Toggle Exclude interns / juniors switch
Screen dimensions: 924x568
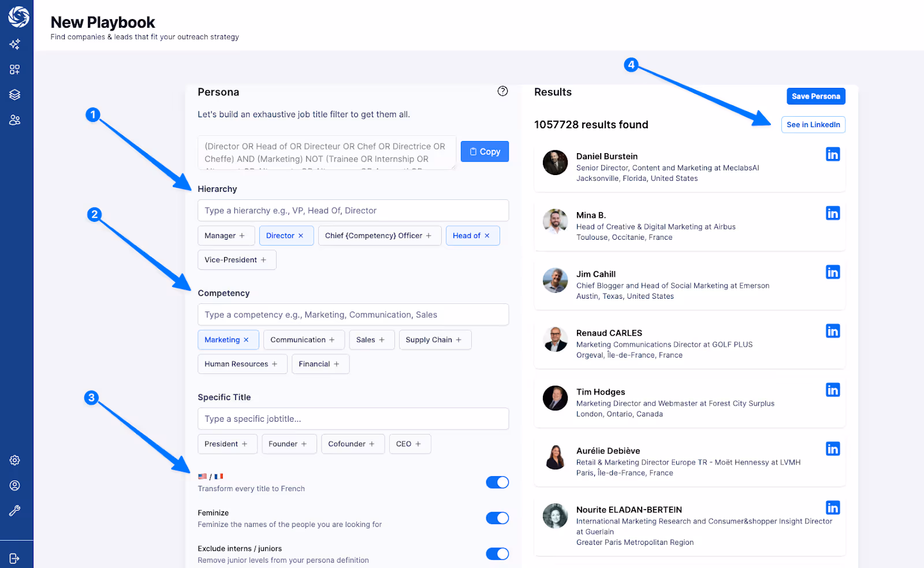coord(497,554)
